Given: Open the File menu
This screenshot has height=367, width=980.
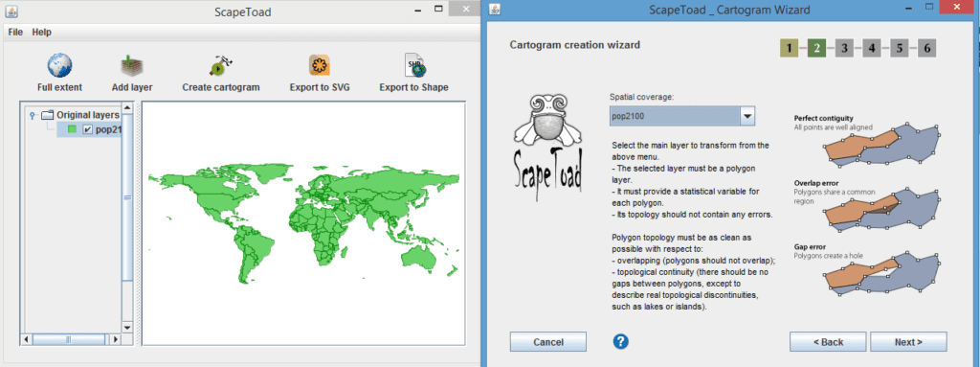Looking at the screenshot, I should (15, 32).
